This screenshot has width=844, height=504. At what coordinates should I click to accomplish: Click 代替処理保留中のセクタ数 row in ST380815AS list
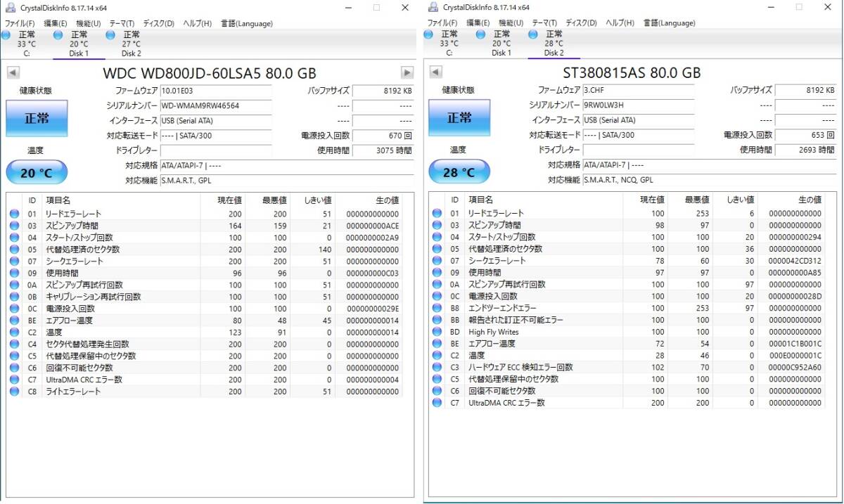click(x=627, y=380)
